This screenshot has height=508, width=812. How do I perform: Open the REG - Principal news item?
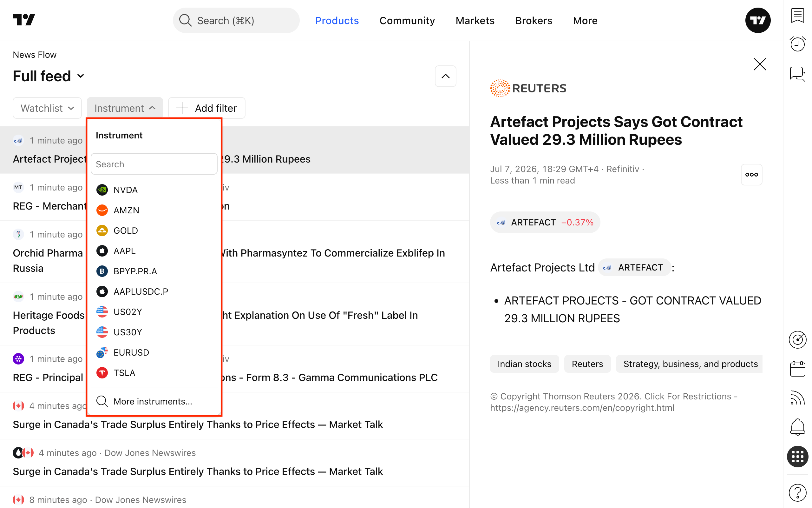tap(234, 369)
